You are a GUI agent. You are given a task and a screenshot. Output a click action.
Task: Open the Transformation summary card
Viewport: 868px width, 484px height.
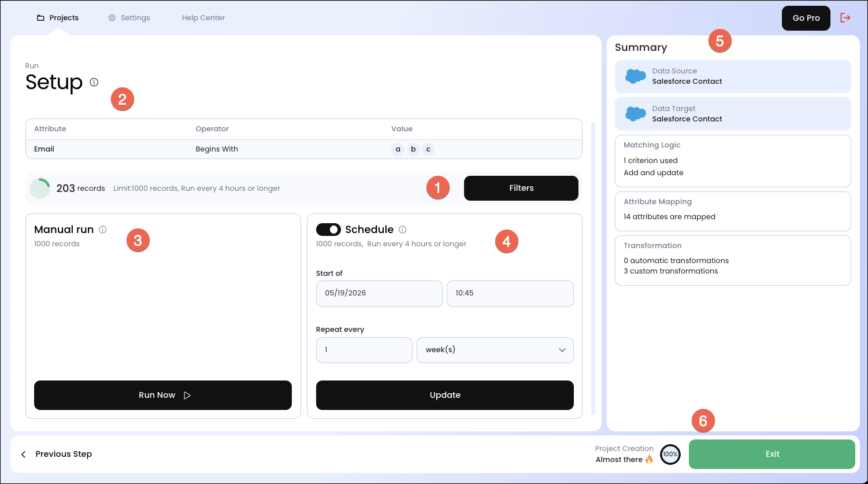pos(733,260)
